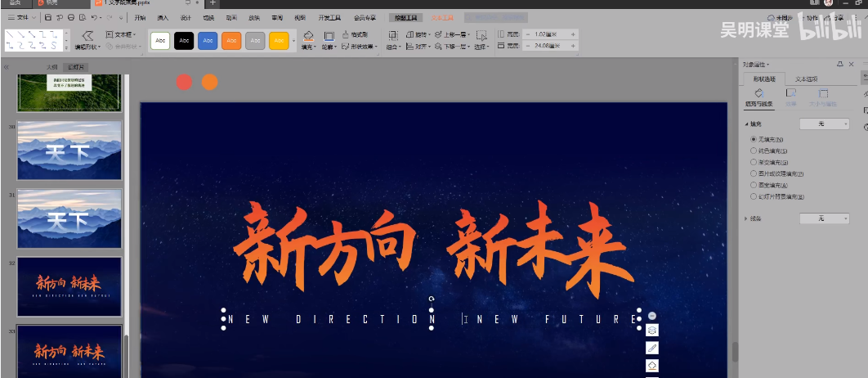This screenshot has width=868, height=378.
Task: Click the height value field 1.02厘米
Action: [550, 34]
